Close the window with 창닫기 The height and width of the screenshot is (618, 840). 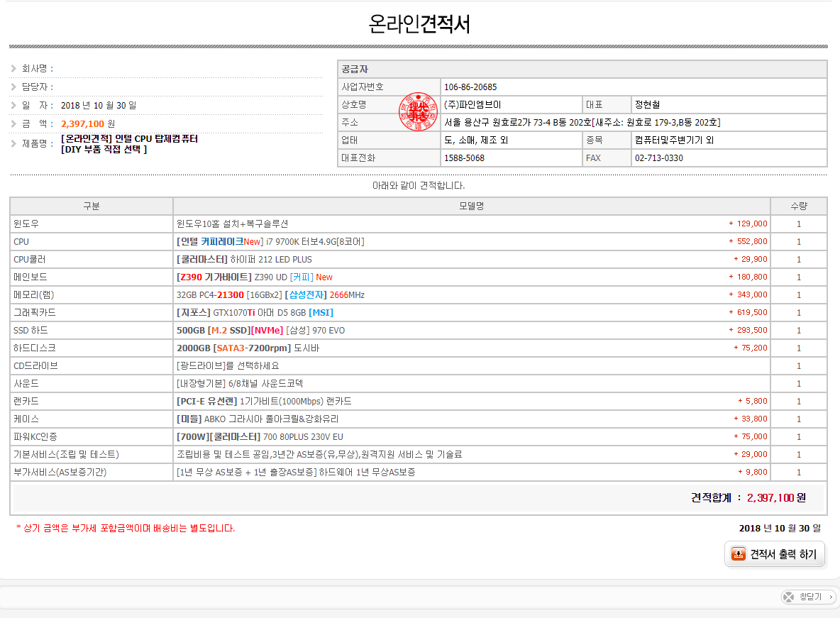tap(808, 597)
